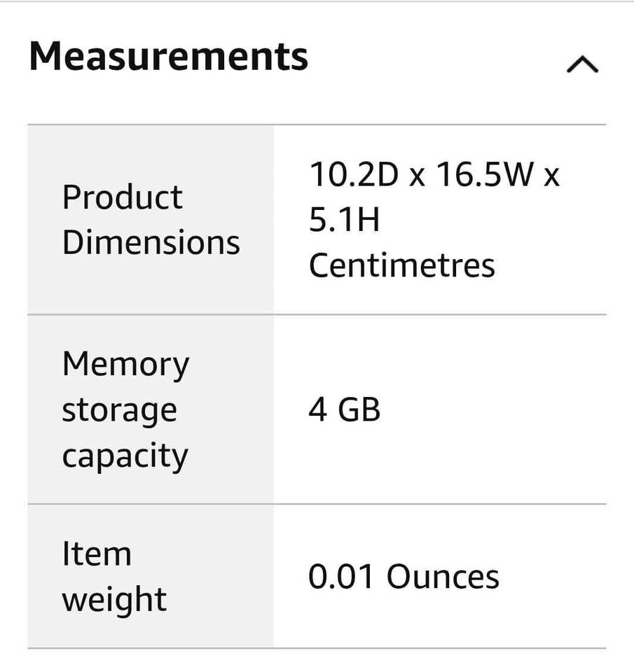Select the Product Dimensions row label
Screen dimensions: 634x672
pos(151,219)
